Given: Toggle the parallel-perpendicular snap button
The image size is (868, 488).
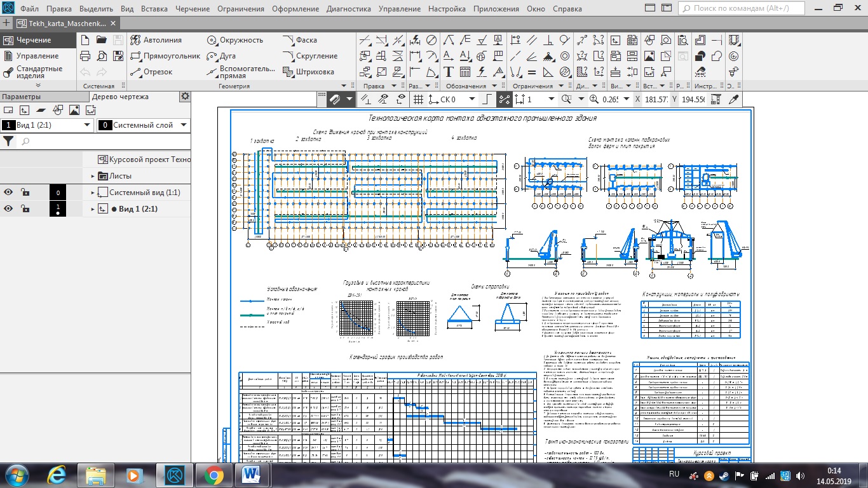Looking at the screenshot, I should click(367, 99).
